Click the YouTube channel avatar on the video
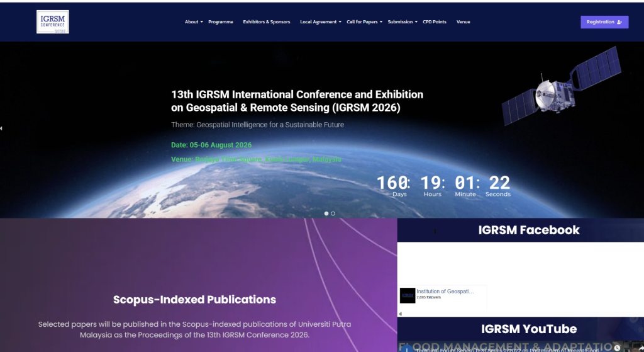Image resolution: width=644 pixels, height=352 pixels. tap(407, 349)
